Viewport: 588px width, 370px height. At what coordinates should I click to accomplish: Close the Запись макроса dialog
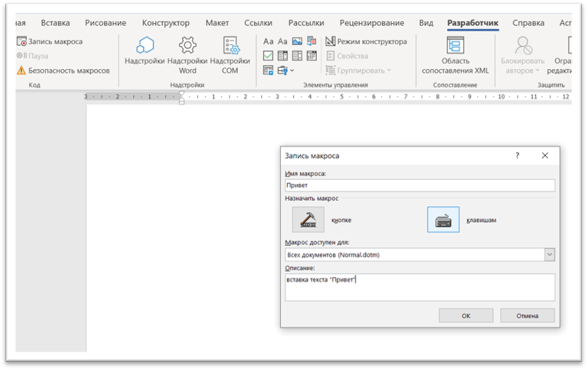point(545,155)
